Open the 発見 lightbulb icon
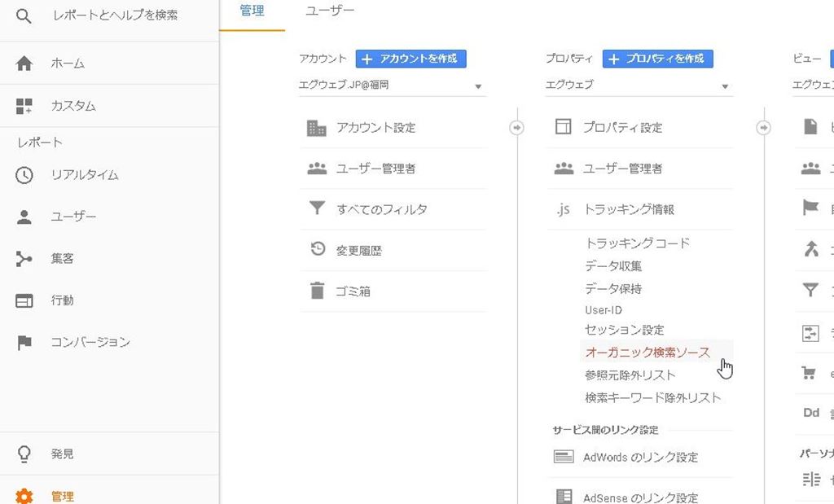 [24, 454]
